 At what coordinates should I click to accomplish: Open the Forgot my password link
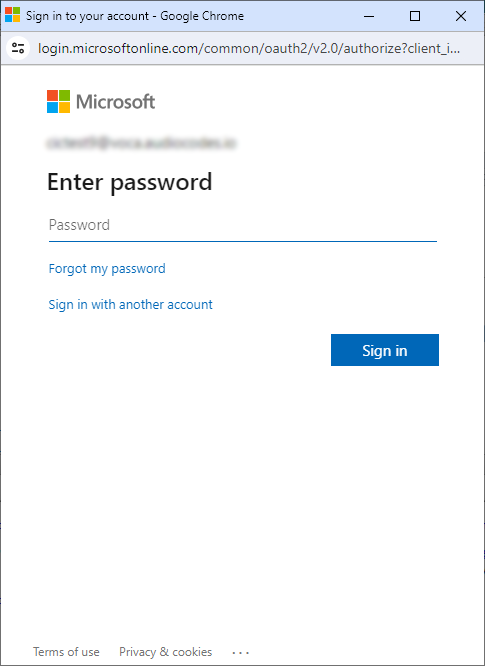tap(107, 268)
